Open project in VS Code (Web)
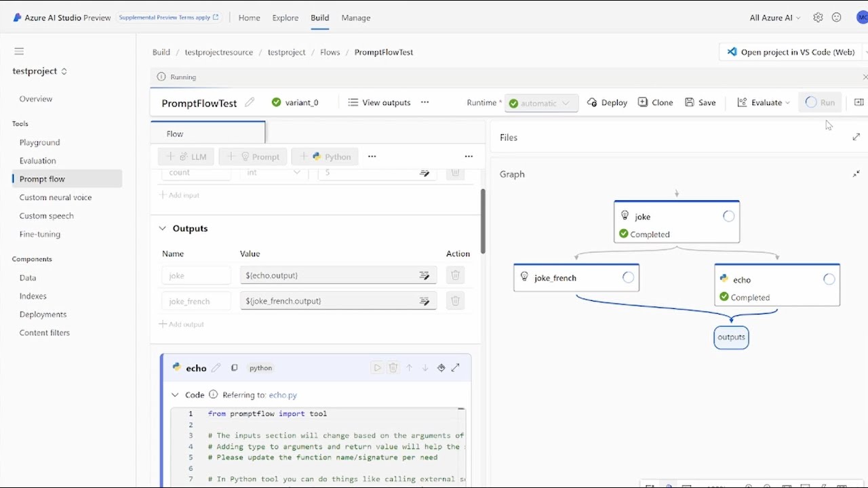This screenshot has height=488, width=868. [x=791, y=52]
